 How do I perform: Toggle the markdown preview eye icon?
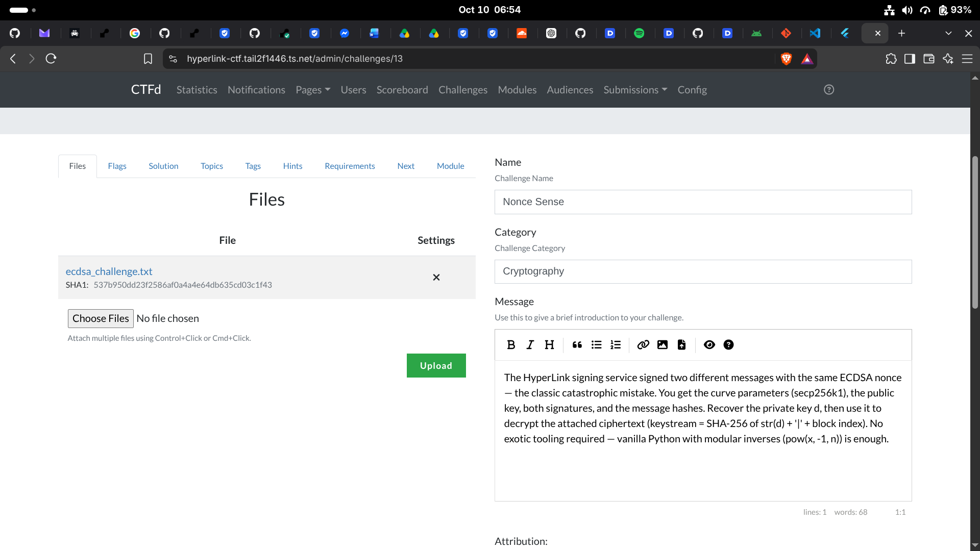click(709, 345)
